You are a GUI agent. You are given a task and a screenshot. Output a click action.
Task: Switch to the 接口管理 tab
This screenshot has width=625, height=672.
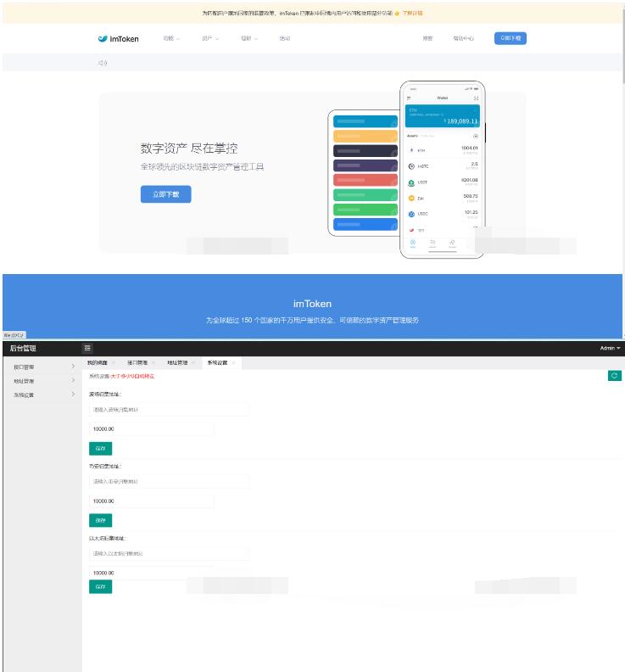click(137, 363)
